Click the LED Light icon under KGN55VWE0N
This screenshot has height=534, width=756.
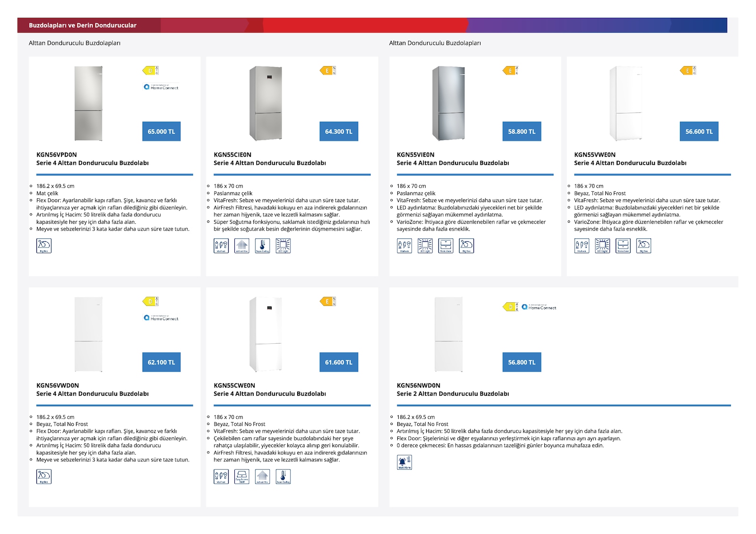point(602,246)
